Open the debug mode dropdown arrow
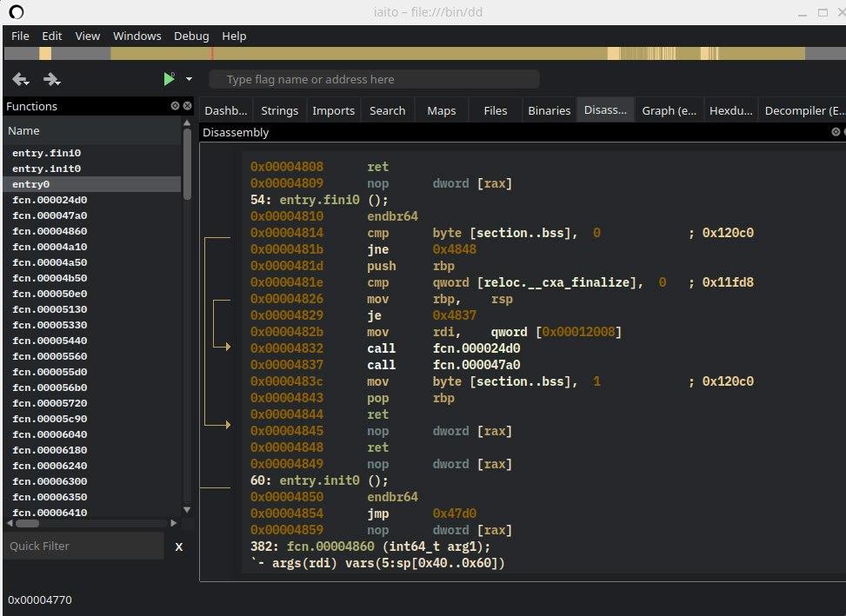Viewport: 846px width, 616px height. [x=190, y=80]
